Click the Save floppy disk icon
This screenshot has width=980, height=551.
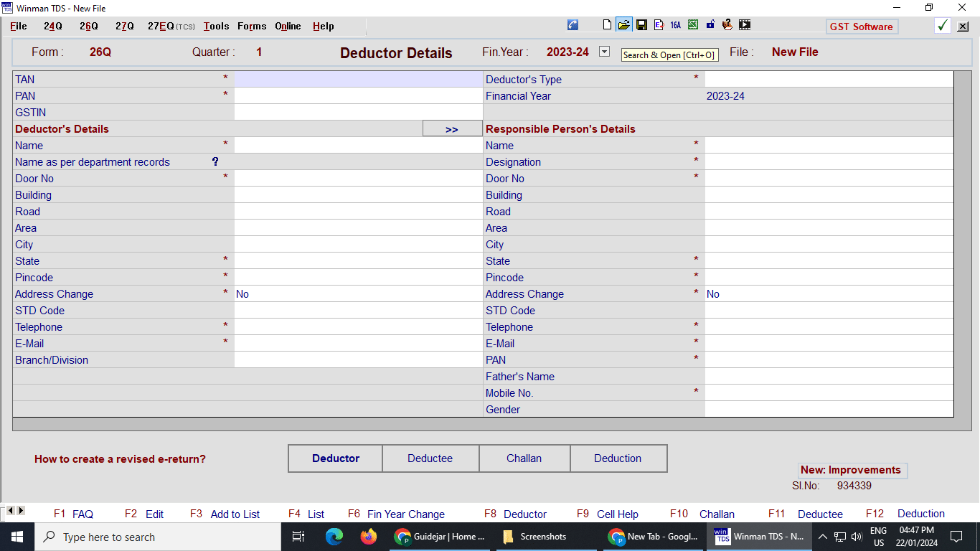641,25
